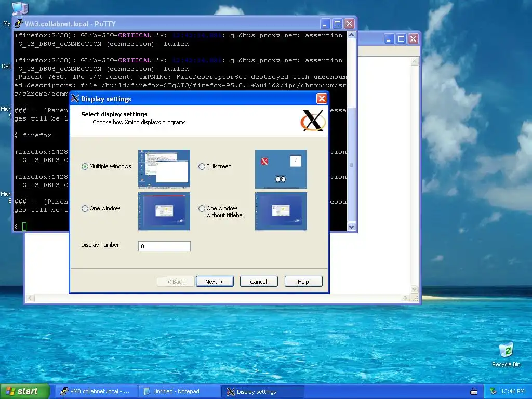Click the "$ firefox" line in PuTTY
The height and width of the screenshot is (399, 532).
33,135
